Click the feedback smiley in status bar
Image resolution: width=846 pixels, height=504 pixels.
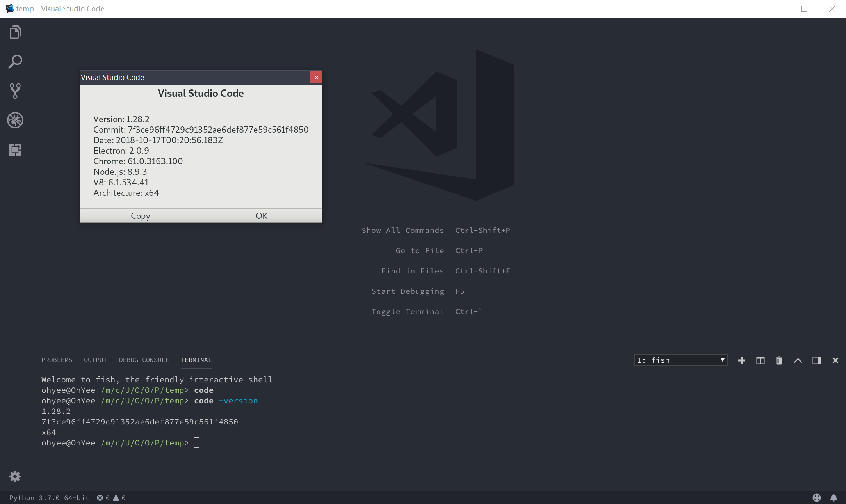point(816,497)
